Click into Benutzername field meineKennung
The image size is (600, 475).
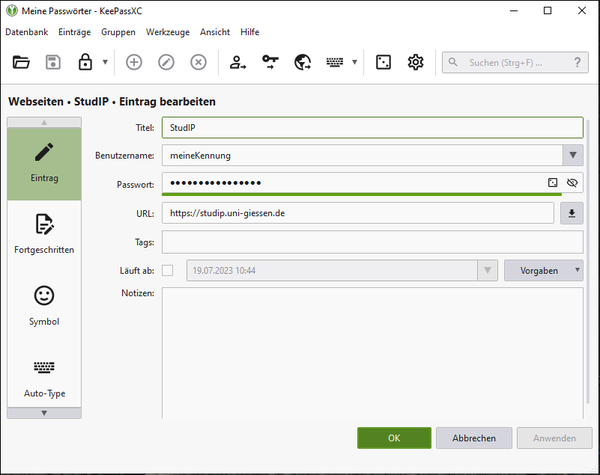[x=362, y=155]
